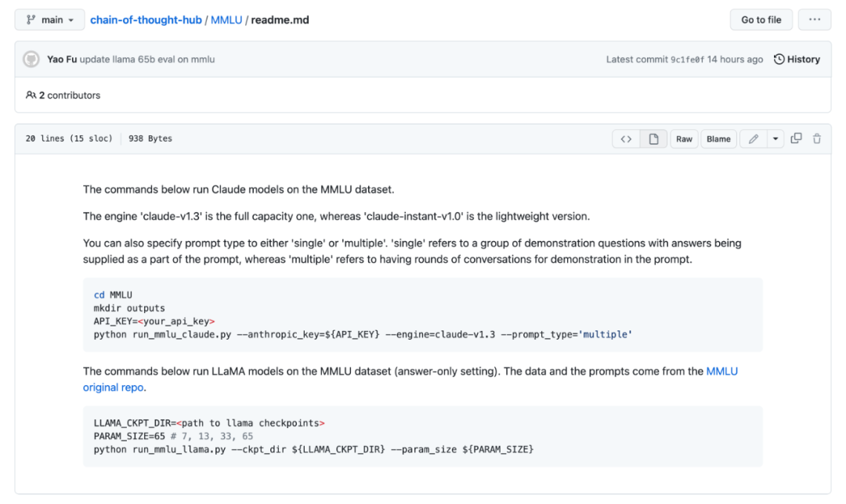The height and width of the screenshot is (504, 846).
Task: Open latest commit hash 9c1fe0f
Action: coord(687,59)
